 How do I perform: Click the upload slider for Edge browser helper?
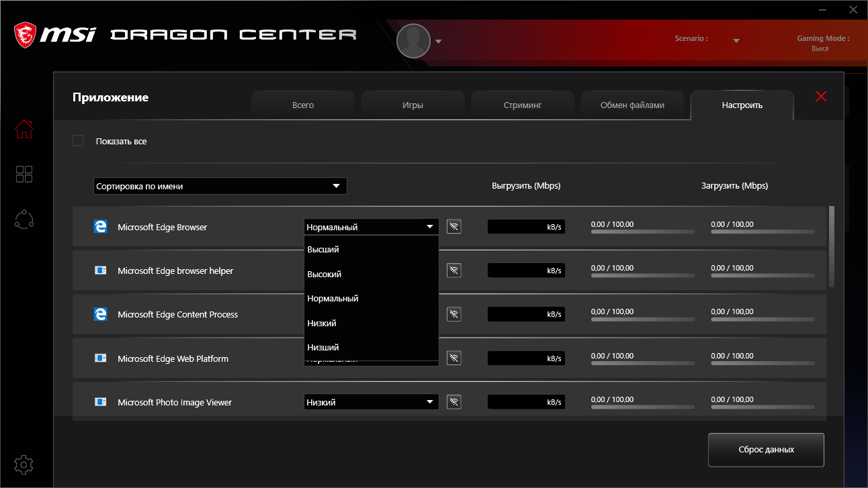coord(643,275)
